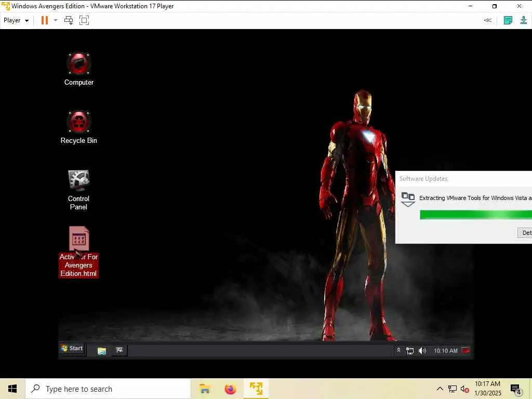Image resolution: width=532 pixels, height=399 pixels.
Task: Click the Details button in Software Updates
Action: (525, 233)
